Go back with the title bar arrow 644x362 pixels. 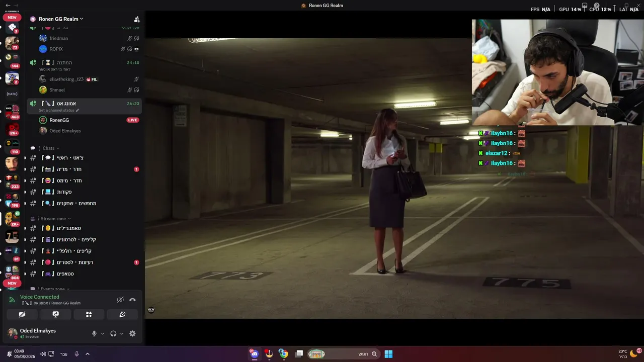tap(8, 5)
